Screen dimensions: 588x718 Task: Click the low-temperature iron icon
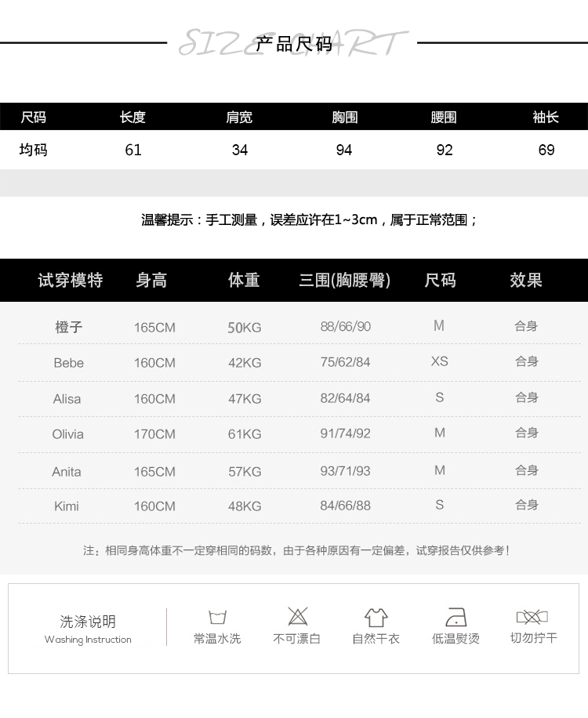tap(456, 617)
